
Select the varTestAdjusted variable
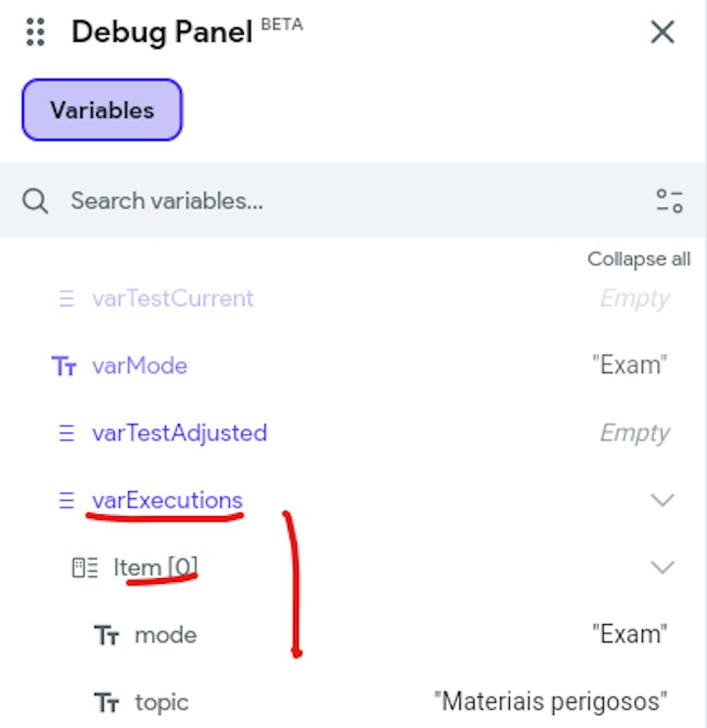(180, 433)
